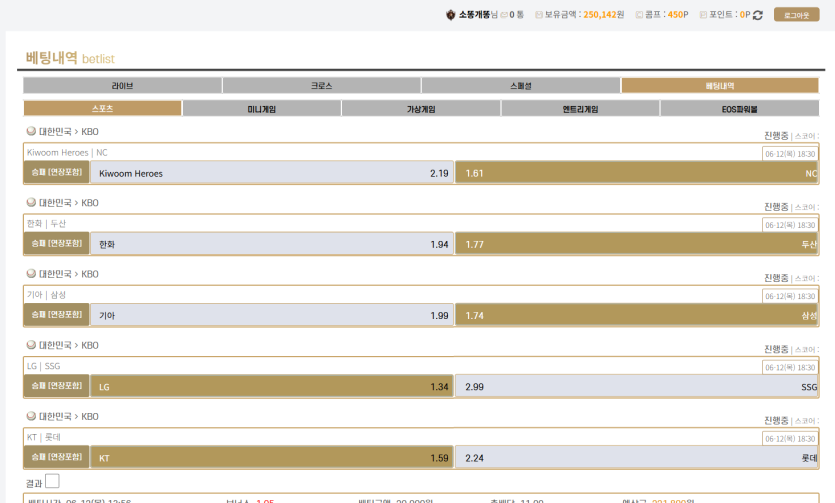Image resolution: width=835 pixels, height=503 pixels.
Task: Select KT at odds 1.59
Action: pos(272,458)
